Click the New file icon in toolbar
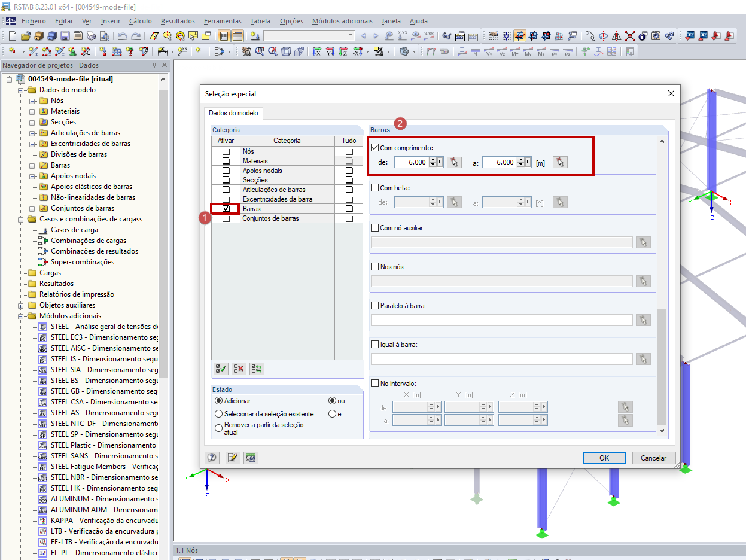Screen dimensions: 746x560 (x=12, y=36)
